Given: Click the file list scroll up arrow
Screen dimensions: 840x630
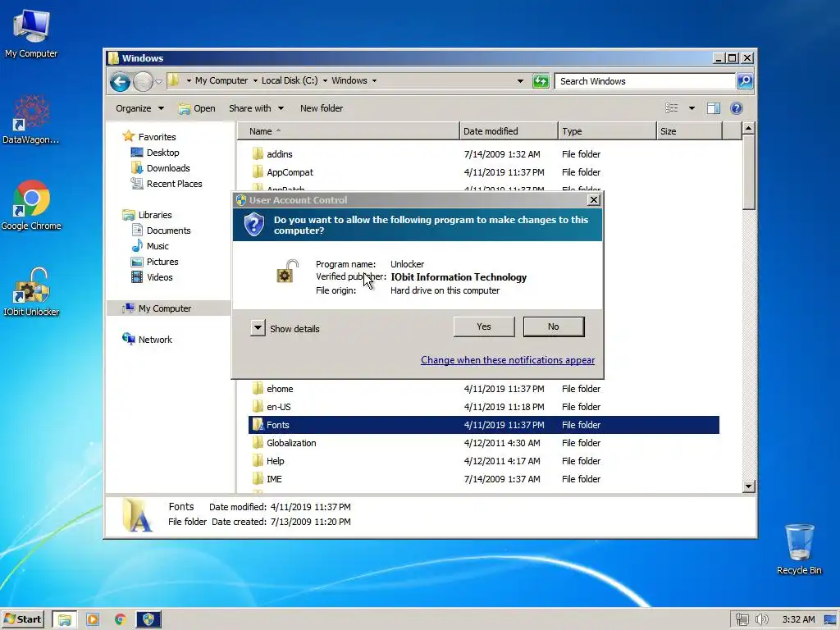Looking at the screenshot, I should [748, 129].
